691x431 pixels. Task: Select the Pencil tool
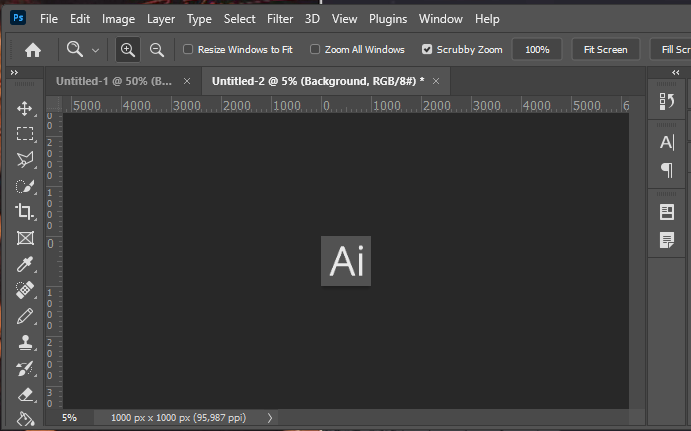[x=25, y=316]
